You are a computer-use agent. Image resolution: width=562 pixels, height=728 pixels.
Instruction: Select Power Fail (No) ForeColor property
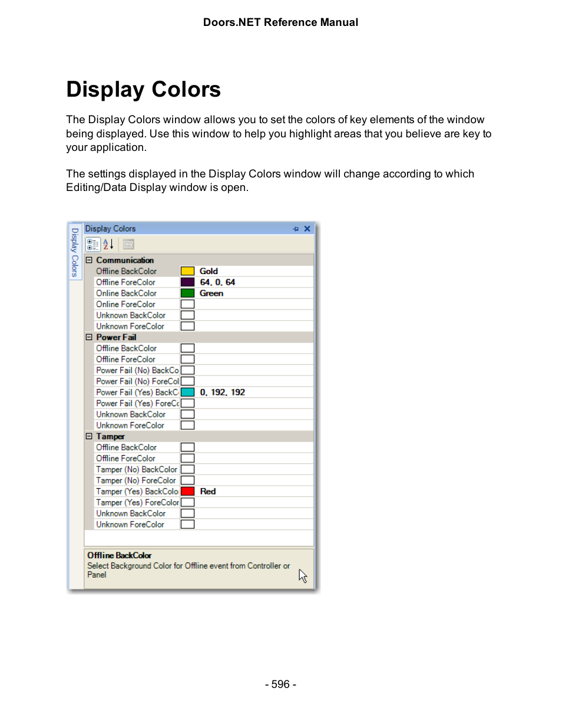[136, 381]
